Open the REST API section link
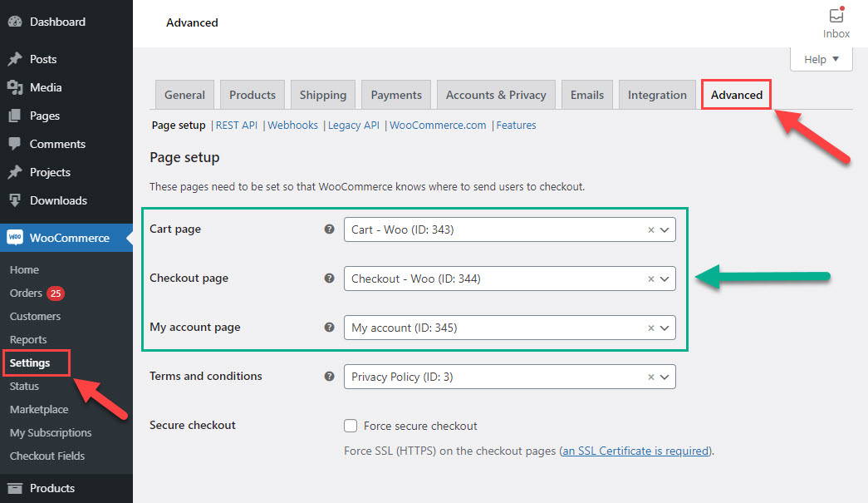The image size is (868, 503). click(237, 126)
